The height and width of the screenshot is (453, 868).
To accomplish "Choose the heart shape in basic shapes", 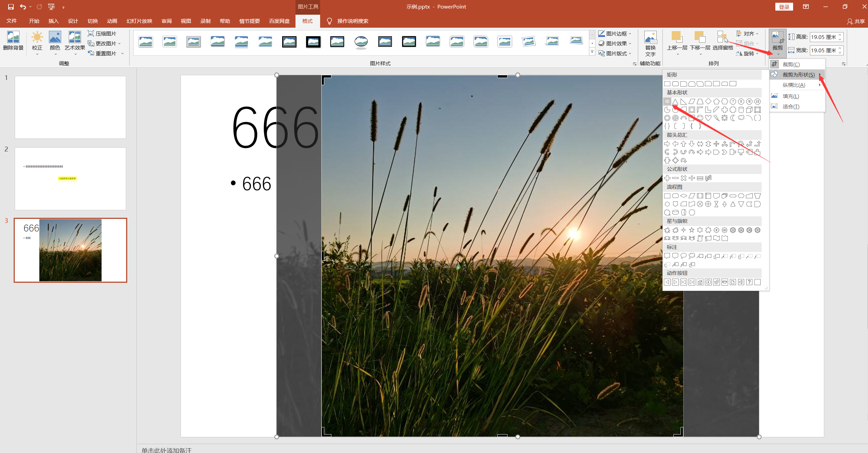I will click(708, 118).
